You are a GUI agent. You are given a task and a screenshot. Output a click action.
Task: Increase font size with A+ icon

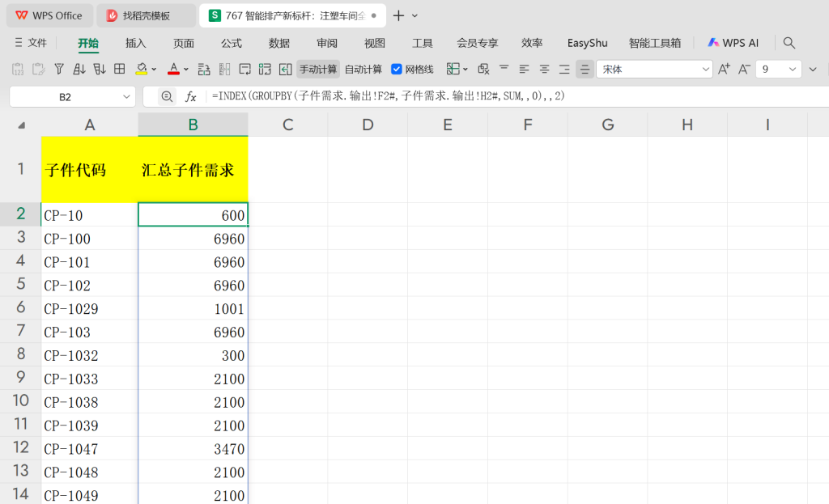click(725, 70)
